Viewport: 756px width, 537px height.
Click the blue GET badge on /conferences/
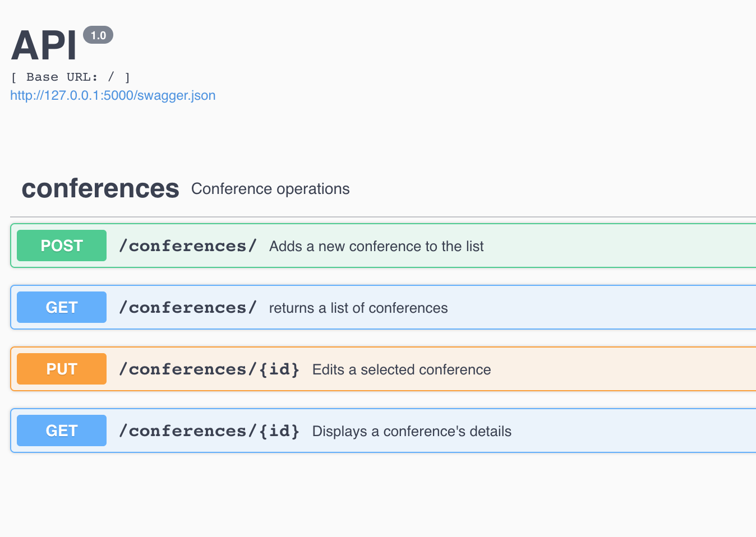(x=61, y=307)
